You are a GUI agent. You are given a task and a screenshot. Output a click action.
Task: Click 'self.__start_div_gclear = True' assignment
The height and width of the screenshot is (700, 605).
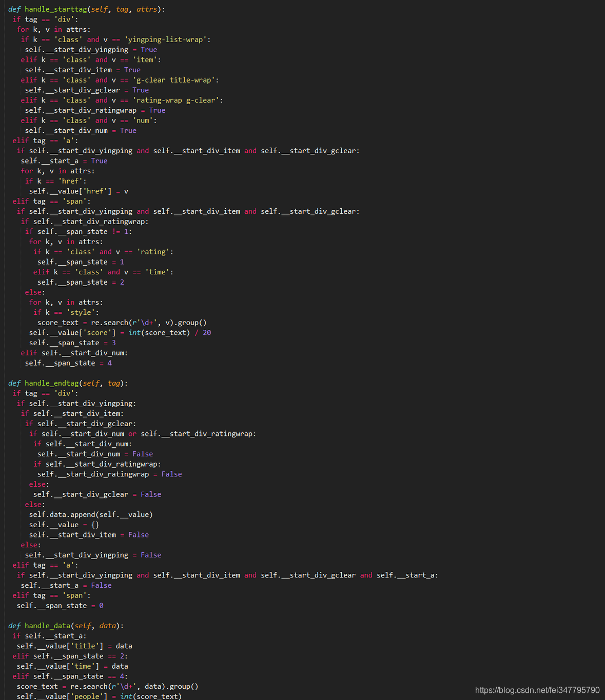tap(87, 90)
